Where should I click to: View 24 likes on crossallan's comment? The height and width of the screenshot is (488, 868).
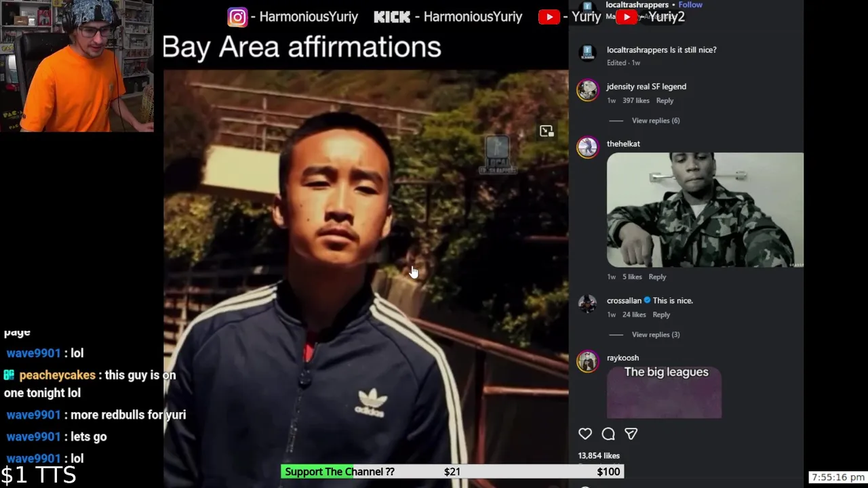634,314
